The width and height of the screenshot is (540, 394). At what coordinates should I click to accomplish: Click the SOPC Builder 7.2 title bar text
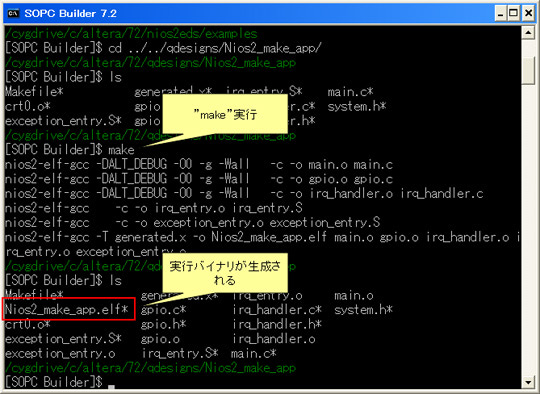[71, 13]
